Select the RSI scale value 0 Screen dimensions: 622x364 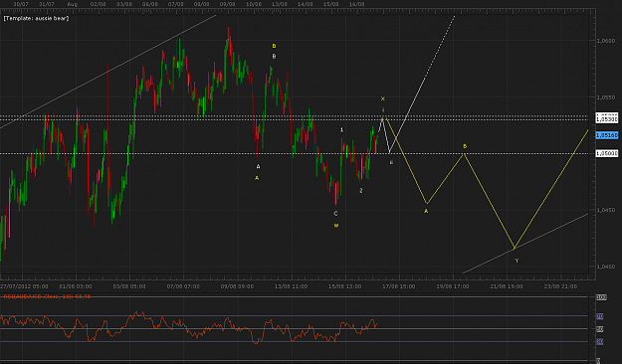tap(599, 360)
